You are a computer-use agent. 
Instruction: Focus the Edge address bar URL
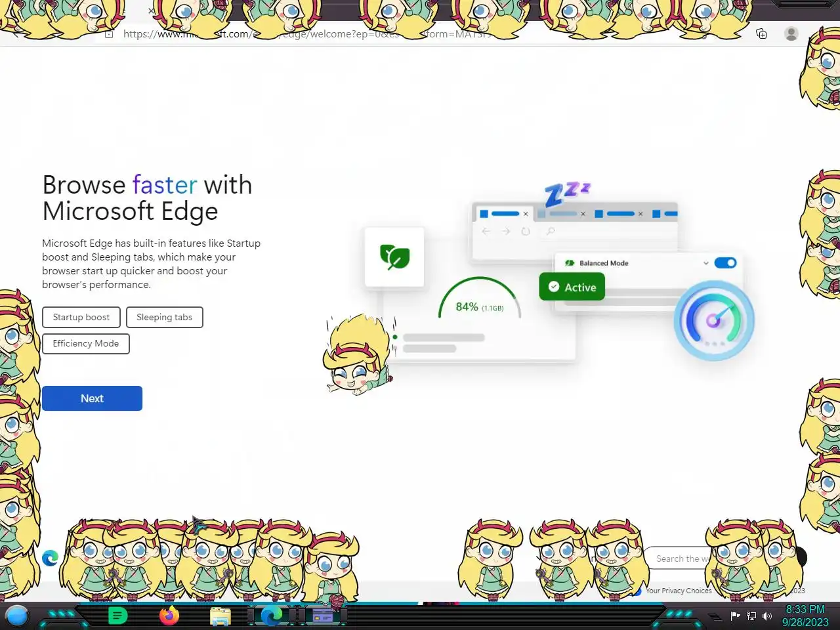coord(307,33)
